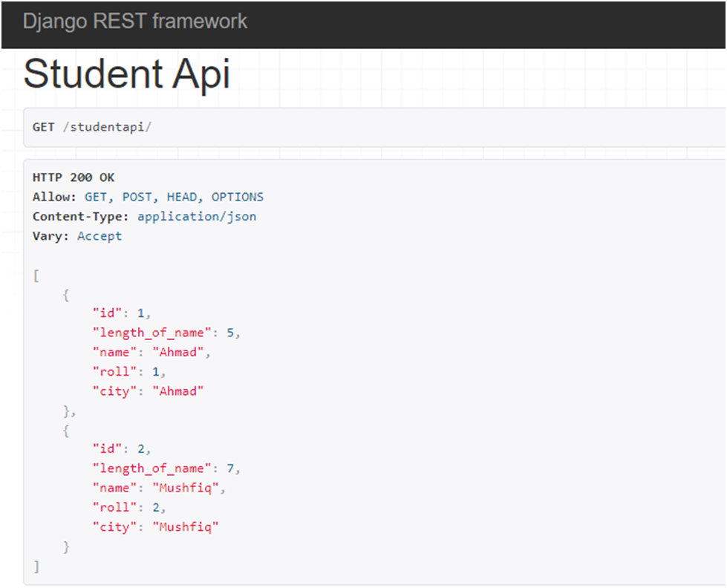The height and width of the screenshot is (588, 727).
Task: Open the Django REST framework home link
Action: click(135, 22)
